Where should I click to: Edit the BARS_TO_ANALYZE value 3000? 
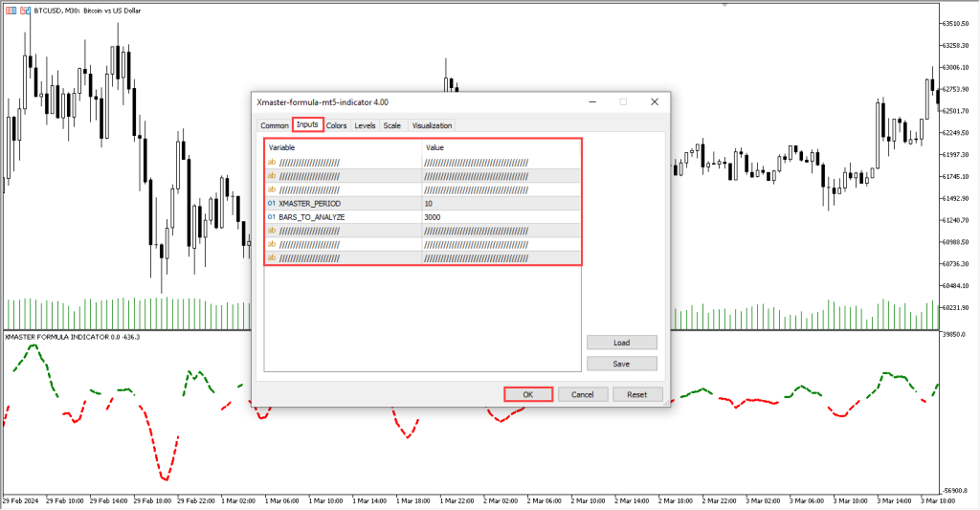tap(501, 217)
